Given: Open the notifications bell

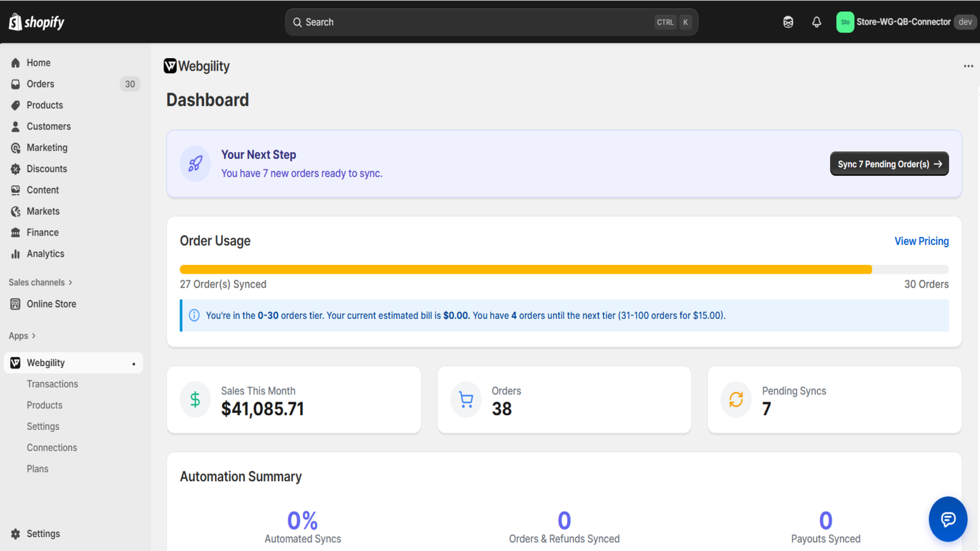Looking at the screenshot, I should (816, 22).
